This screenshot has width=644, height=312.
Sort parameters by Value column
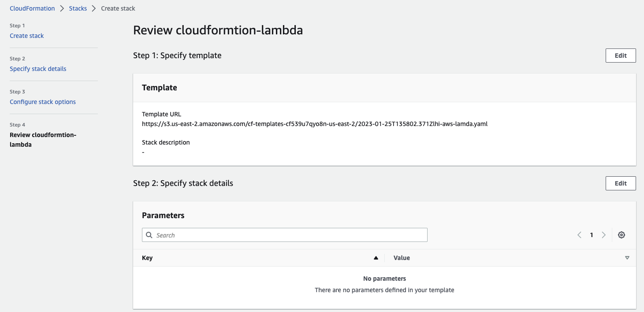tap(402, 258)
